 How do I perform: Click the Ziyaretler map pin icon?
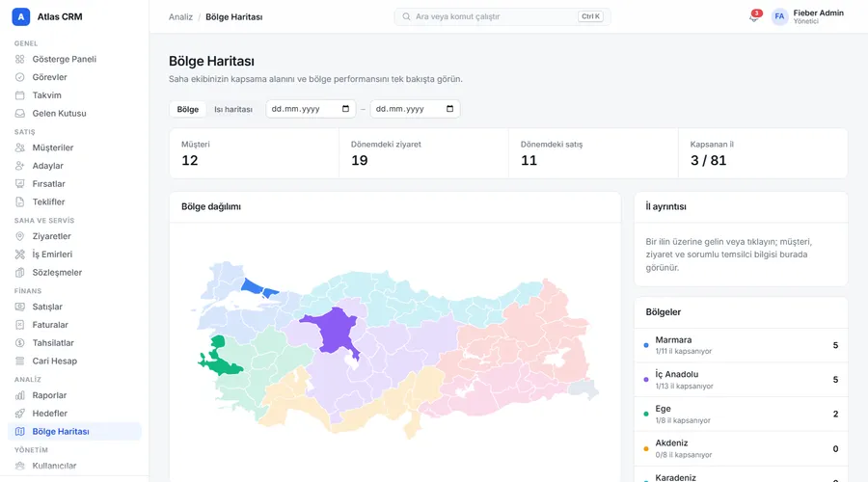point(20,236)
